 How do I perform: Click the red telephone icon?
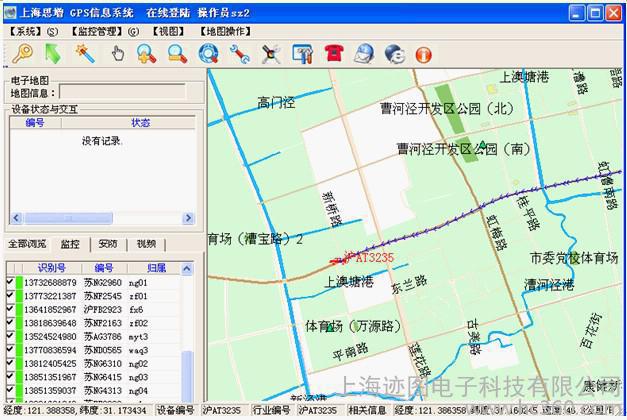pos(333,54)
